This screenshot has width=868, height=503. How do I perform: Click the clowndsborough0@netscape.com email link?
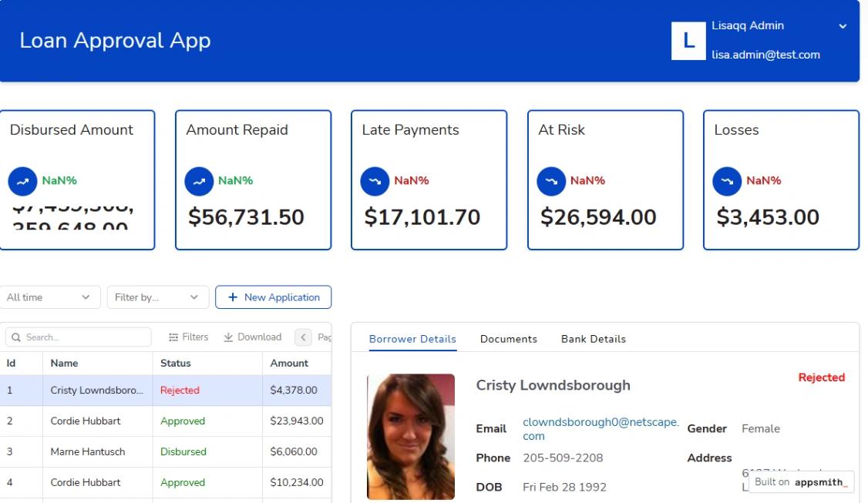[x=601, y=429]
